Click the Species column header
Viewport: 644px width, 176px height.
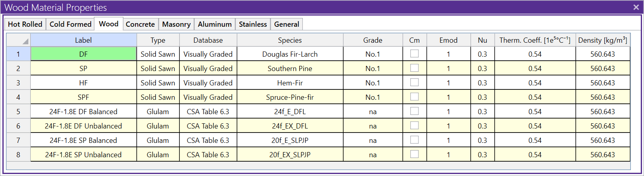(x=290, y=40)
